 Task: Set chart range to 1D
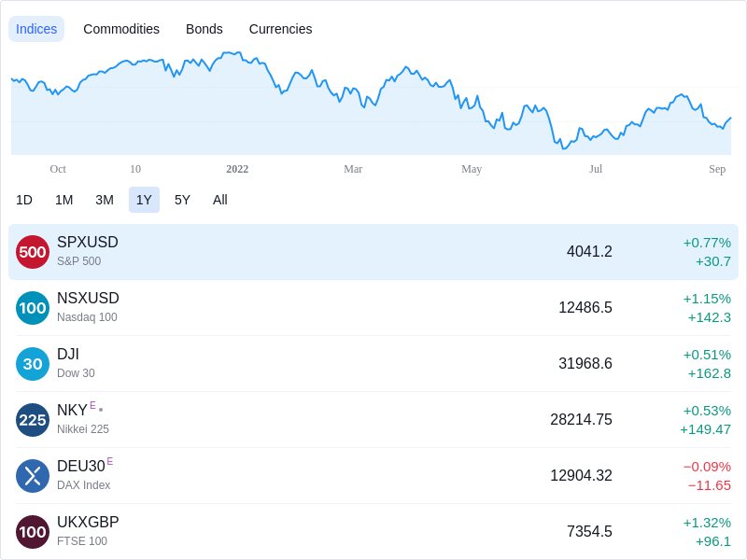(x=24, y=200)
